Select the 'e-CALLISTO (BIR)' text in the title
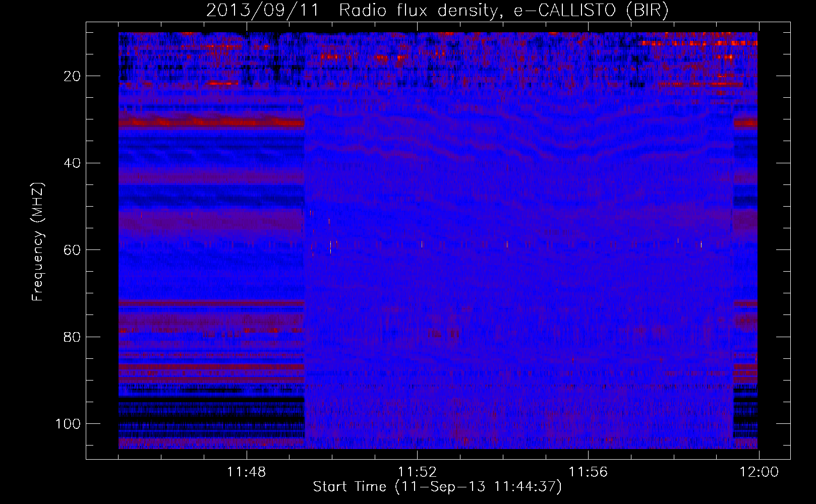The width and height of the screenshot is (816, 504). pyautogui.click(x=591, y=11)
